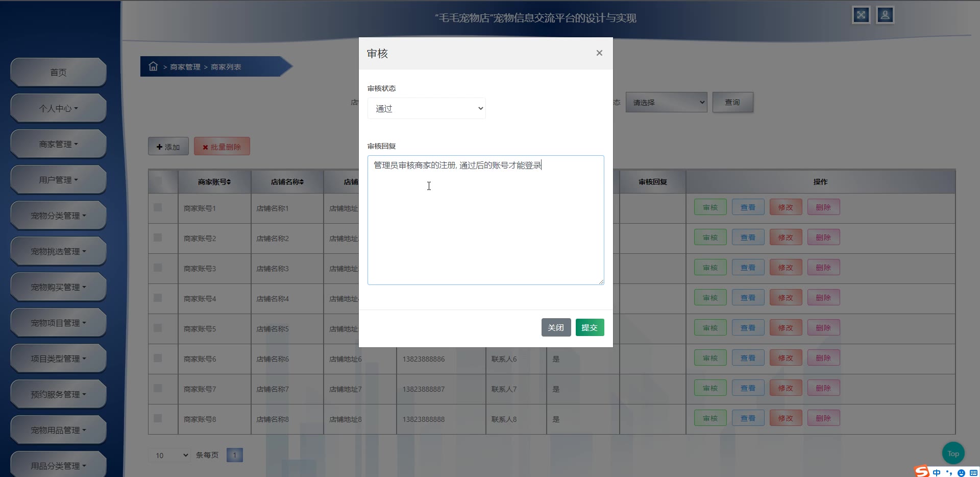Expand the 商家管理 sidebar menu

pos(58,144)
